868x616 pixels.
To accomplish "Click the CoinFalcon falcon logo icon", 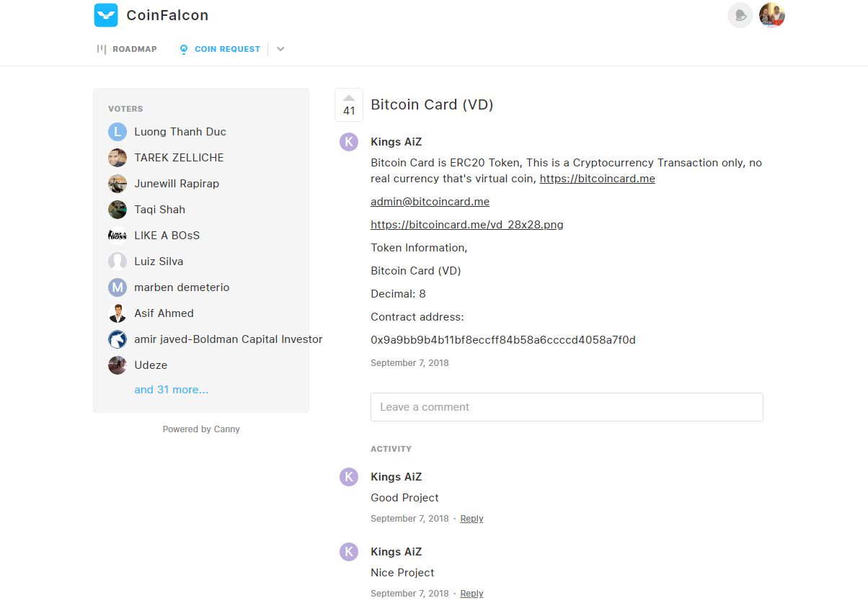I will pos(106,15).
